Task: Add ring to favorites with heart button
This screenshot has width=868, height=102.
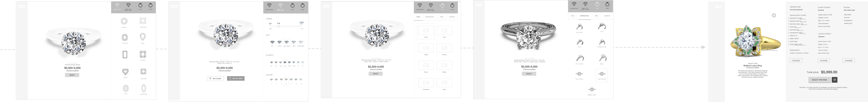Action: [x=835, y=80]
